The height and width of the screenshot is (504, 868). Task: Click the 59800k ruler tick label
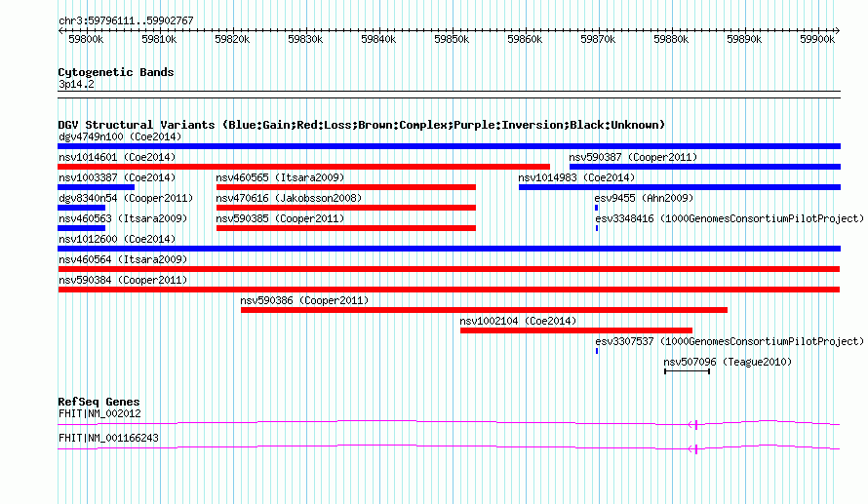(x=86, y=39)
